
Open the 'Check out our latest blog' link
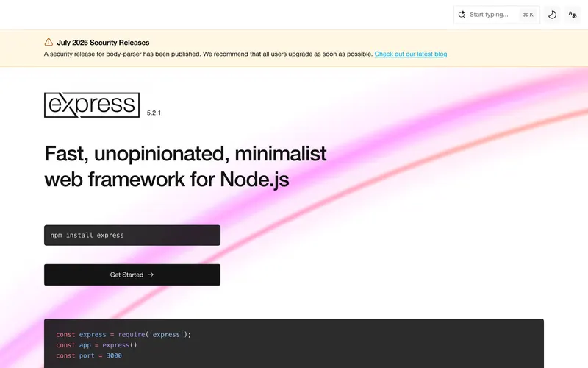tap(411, 54)
